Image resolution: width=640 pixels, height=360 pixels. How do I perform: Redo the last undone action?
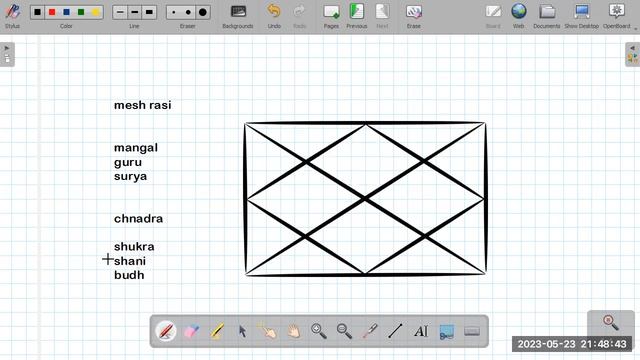click(x=299, y=16)
